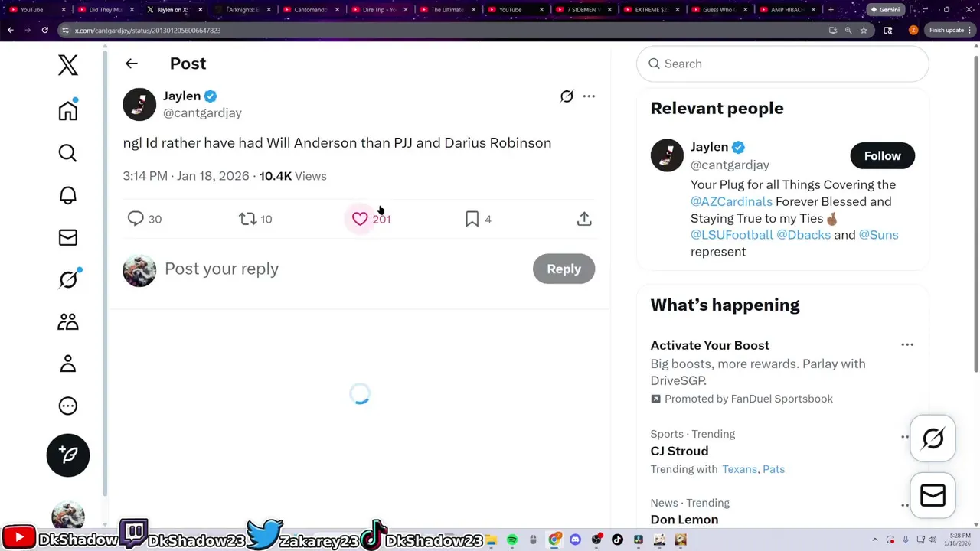
Task: Bookmark this page with the star icon
Action: [x=864, y=31]
